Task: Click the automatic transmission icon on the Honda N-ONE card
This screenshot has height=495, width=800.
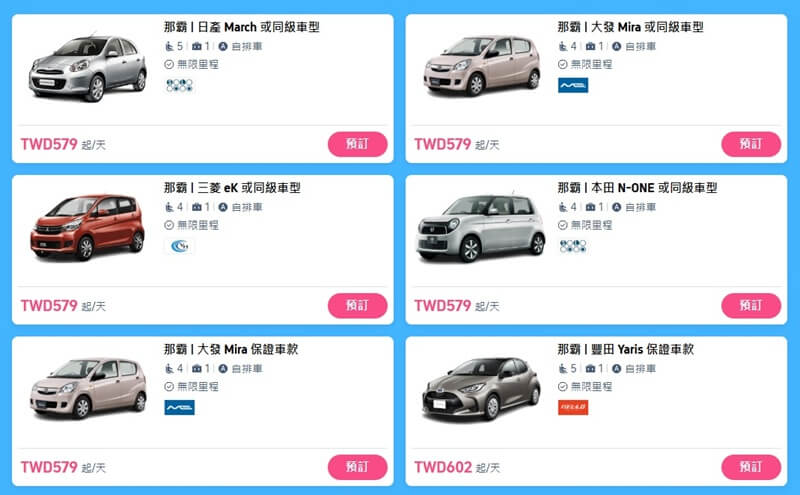Action: pos(616,207)
